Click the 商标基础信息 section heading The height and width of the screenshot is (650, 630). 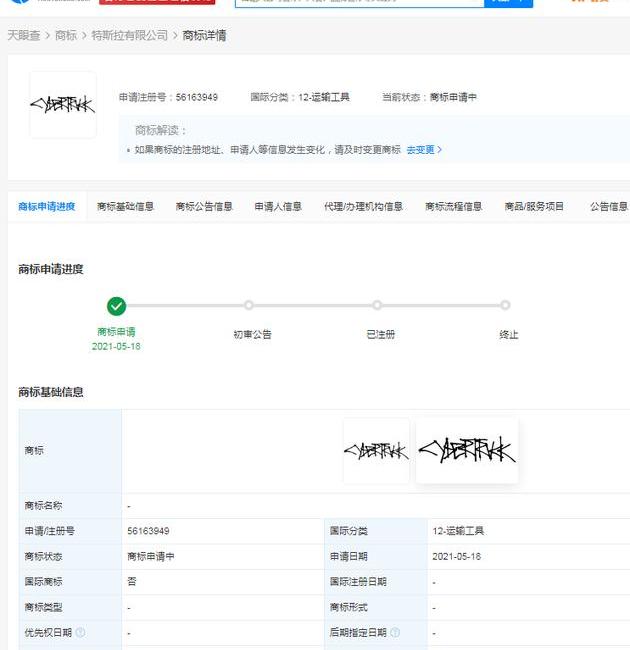pos(51,392)
